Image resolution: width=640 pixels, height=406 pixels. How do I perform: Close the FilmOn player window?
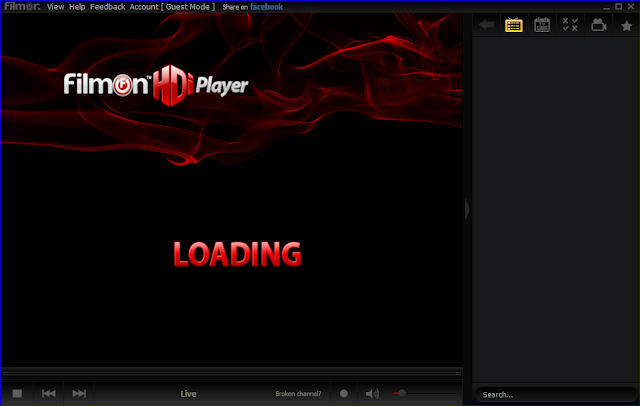pos(631,7)
